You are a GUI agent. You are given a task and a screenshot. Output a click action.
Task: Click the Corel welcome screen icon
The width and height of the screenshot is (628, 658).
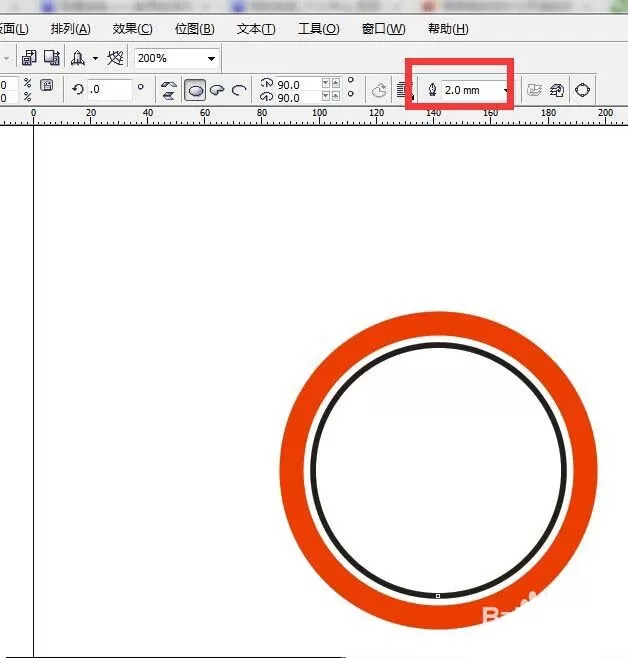[x=115, y=58]
